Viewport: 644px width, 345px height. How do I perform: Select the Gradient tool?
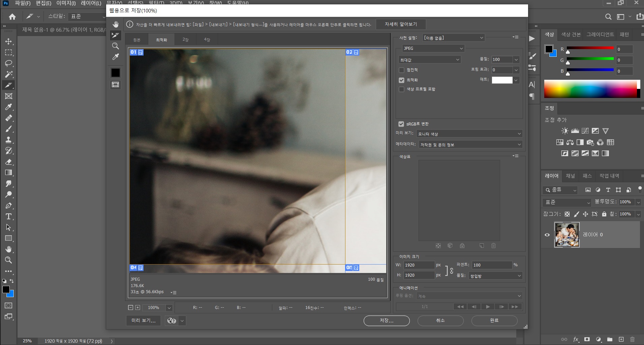pyautogui.click(x=8, y=173)
